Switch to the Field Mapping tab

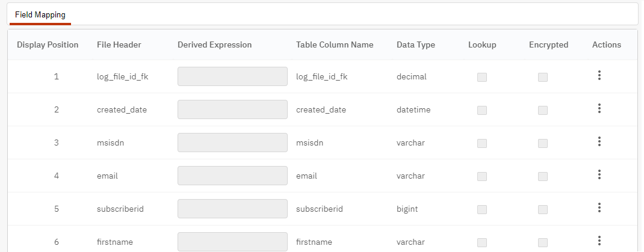pyautogui.click(x=40, y=15)
